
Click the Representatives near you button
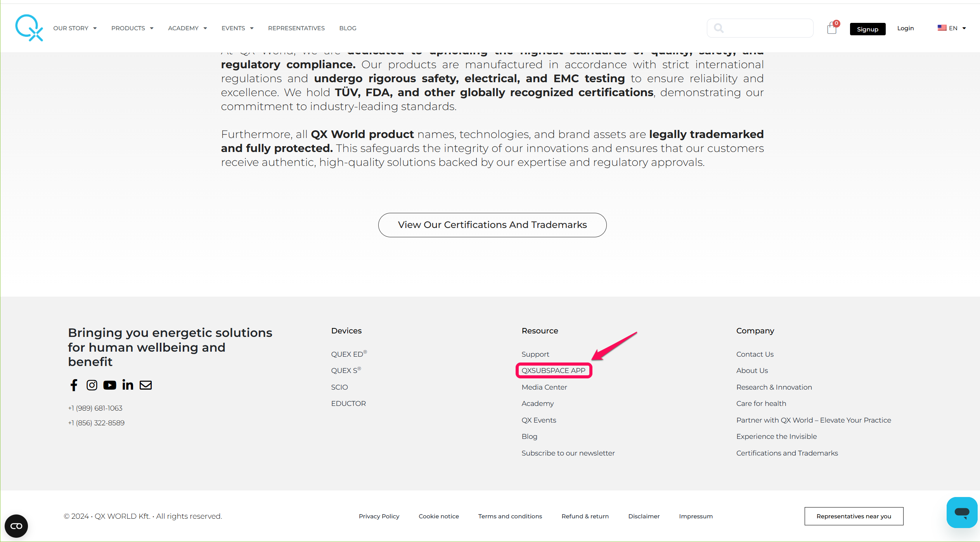[x=854, y=516]
